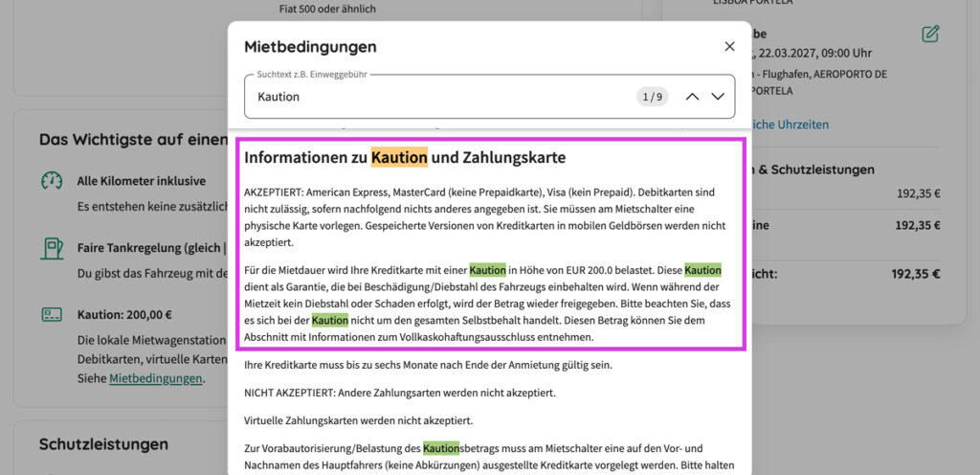The height and width of the screenshot is (475, 980).
Task: Click the paragraph starting 'AKZEPTIERT: American Express'
Action: tap(485, 216)
